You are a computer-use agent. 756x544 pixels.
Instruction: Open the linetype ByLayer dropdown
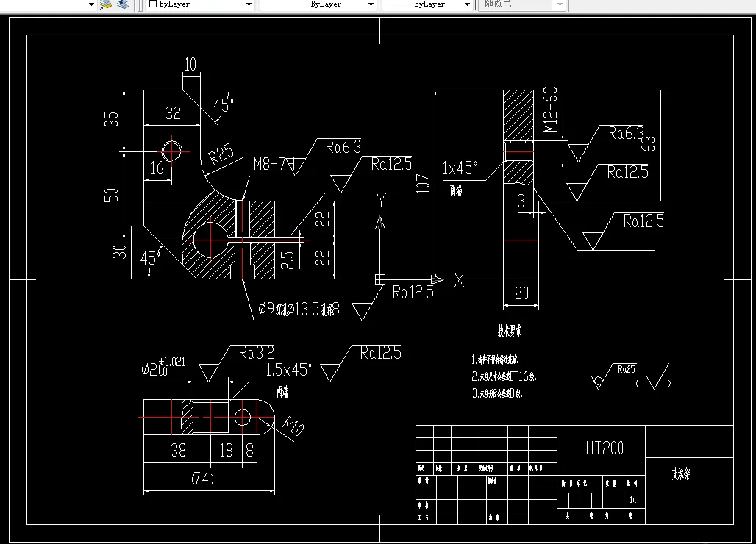pos(371,4)
